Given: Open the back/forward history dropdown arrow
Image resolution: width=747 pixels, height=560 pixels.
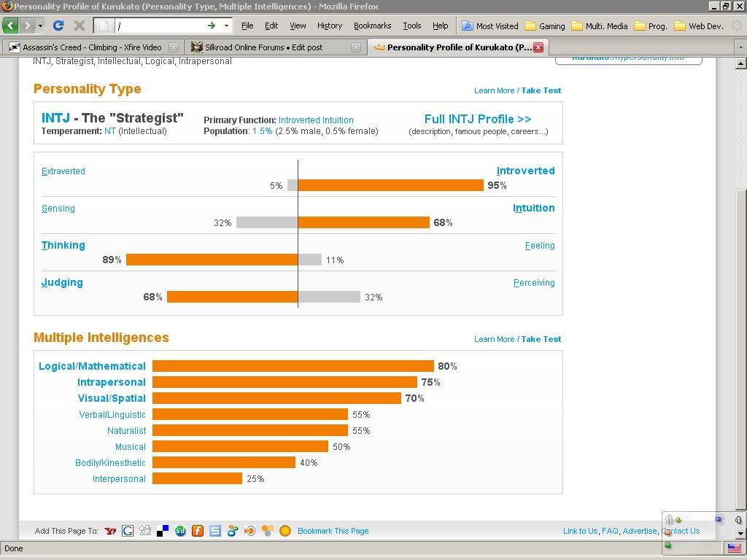Looking at the screenshot, I should 40,26.
